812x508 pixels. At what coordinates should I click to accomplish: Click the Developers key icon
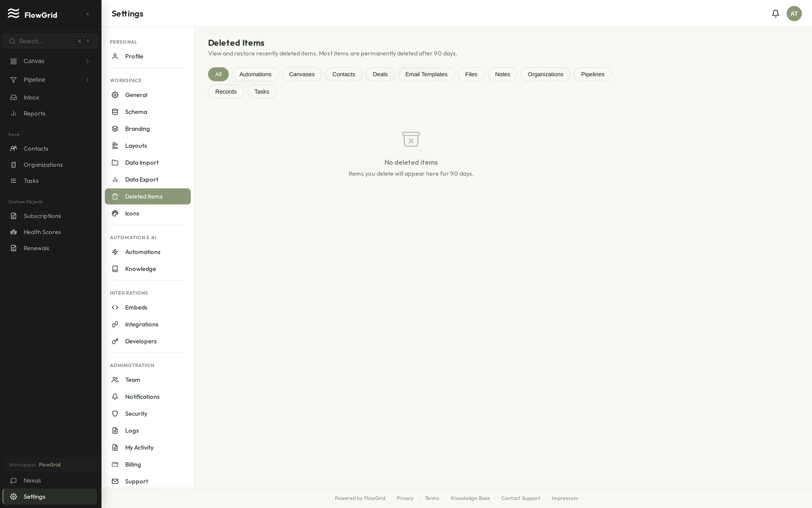pos(115,342)
